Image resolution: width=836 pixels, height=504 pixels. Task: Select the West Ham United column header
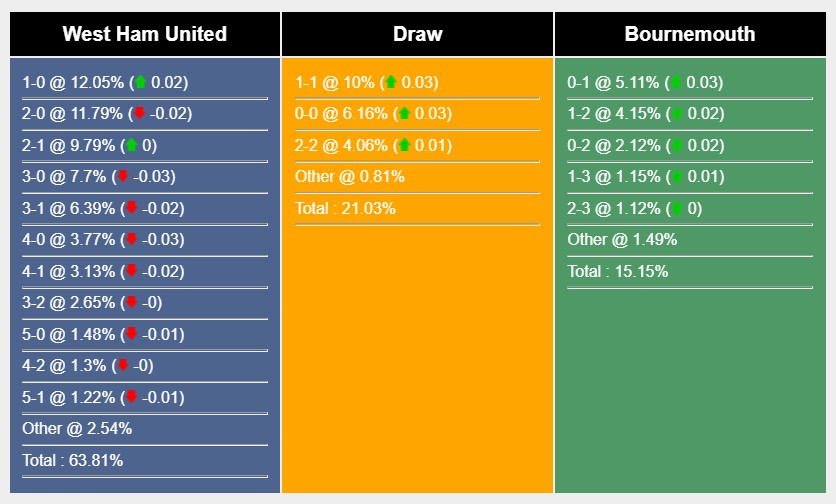coord(145,34)
